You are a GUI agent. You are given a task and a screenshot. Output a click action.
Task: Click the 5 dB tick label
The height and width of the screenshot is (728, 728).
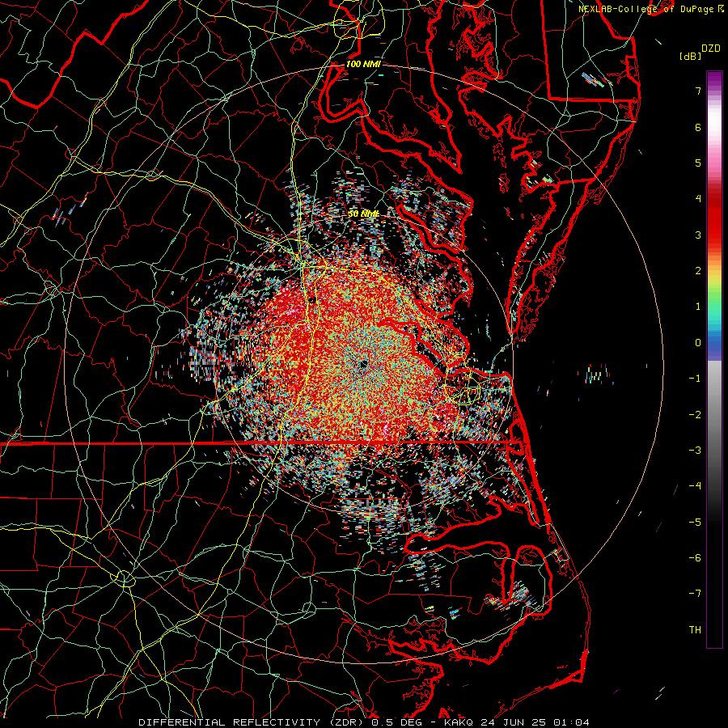click(x=698, y=163)
